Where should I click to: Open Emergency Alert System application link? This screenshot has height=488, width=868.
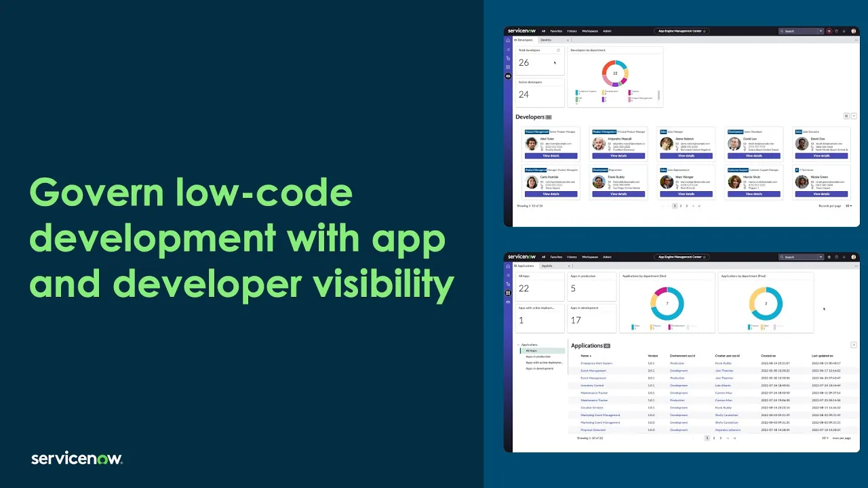click(x=597, y=363)
